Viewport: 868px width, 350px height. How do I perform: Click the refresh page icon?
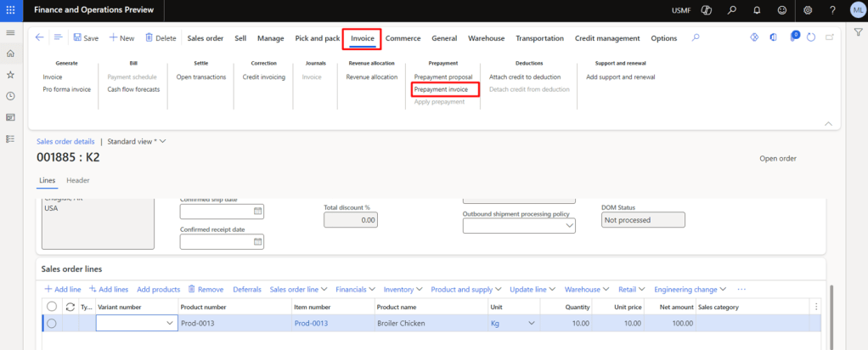pos(811,38)
